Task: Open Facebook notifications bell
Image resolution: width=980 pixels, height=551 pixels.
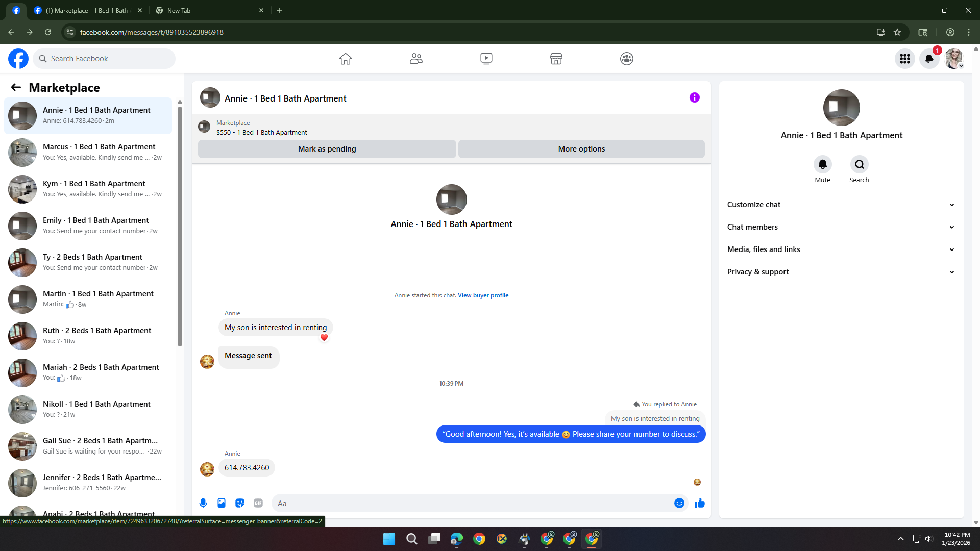Action: pyautogui.click(x=929, y=59)
